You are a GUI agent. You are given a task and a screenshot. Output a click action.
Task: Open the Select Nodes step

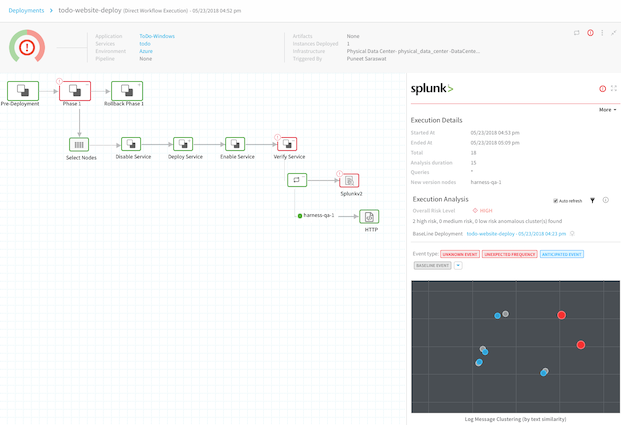(79, 145)
